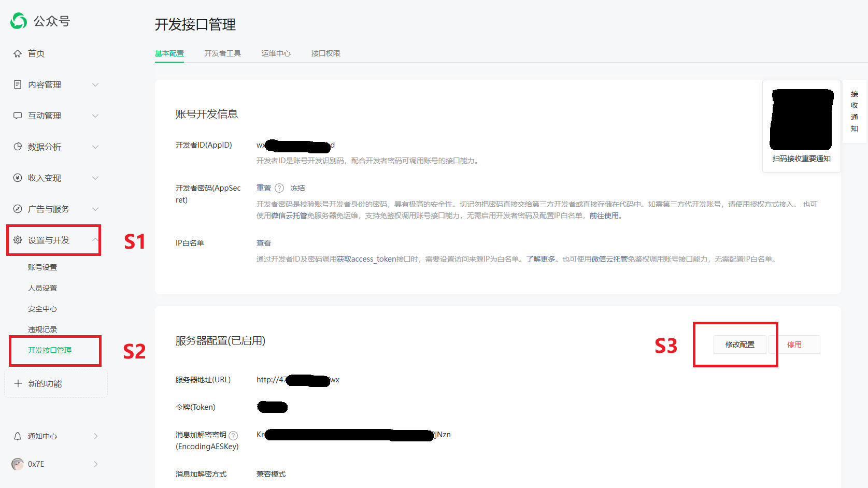This screenshot has width=868, height=488.
Task: Click the 内容管理 document icon
Action: [x=18, y=84]
